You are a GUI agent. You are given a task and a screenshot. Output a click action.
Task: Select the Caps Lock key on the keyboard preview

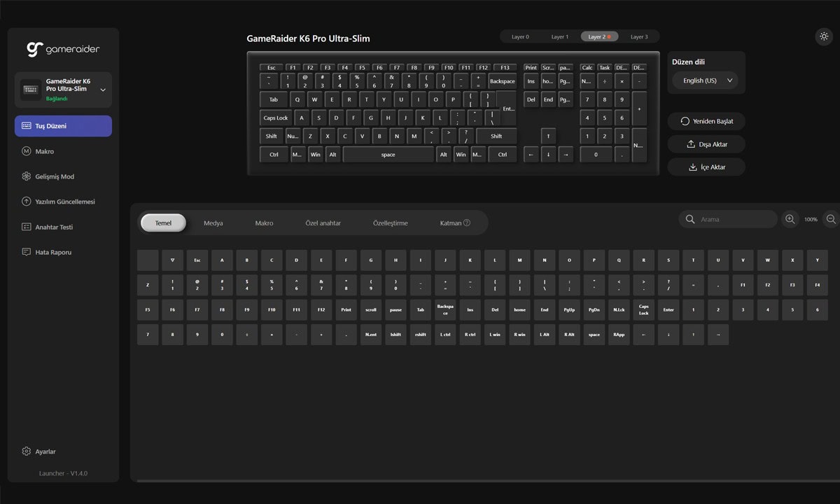click(276, 118)
